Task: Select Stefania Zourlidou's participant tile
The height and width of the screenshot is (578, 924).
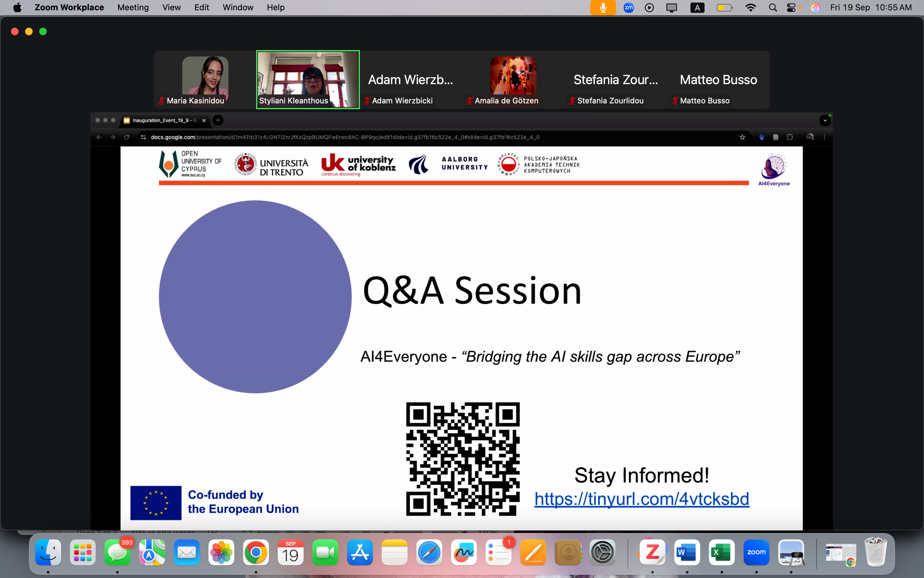Action: (616, 80)
